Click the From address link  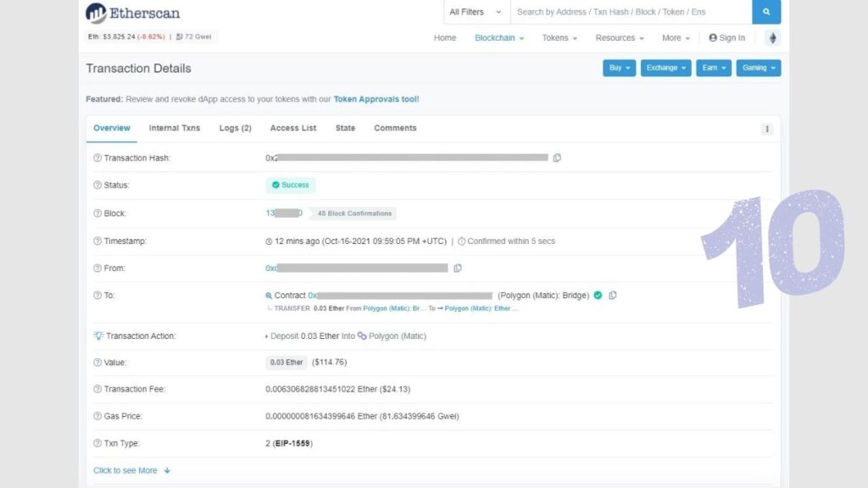point(357,269)
